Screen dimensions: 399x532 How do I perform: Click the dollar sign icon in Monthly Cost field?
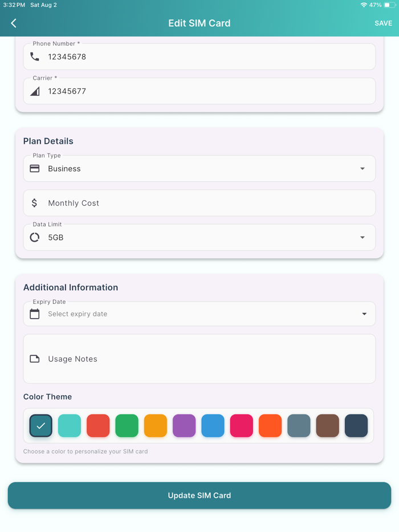[34, 202]
